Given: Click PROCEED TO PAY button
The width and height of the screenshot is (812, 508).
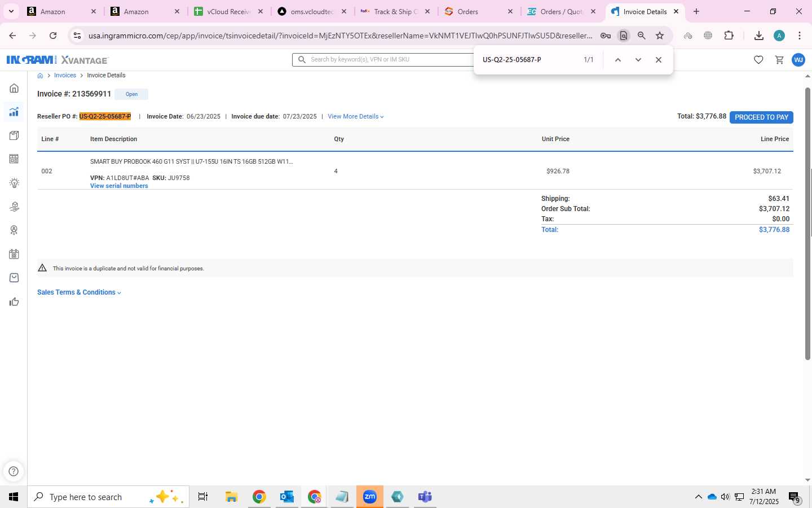Looking at the screenshot, I should (x=761, y=117).
